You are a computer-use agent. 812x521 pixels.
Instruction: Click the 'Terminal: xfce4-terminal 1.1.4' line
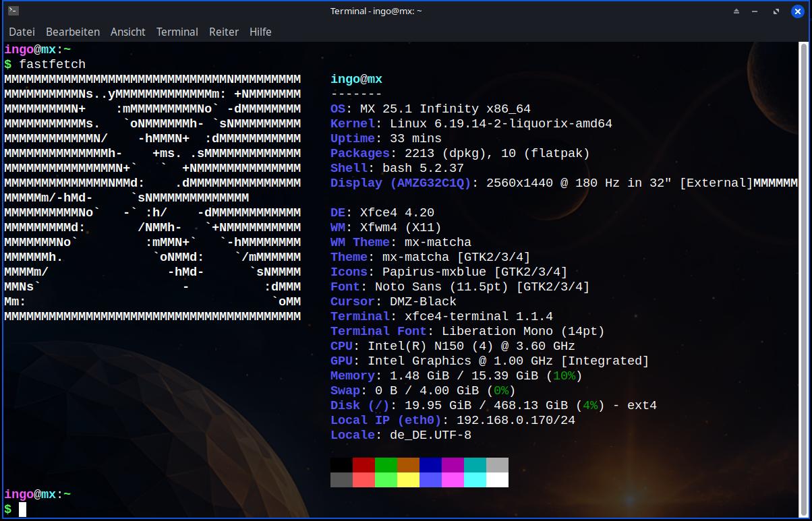pyautogui.click(x=442, y=316)
